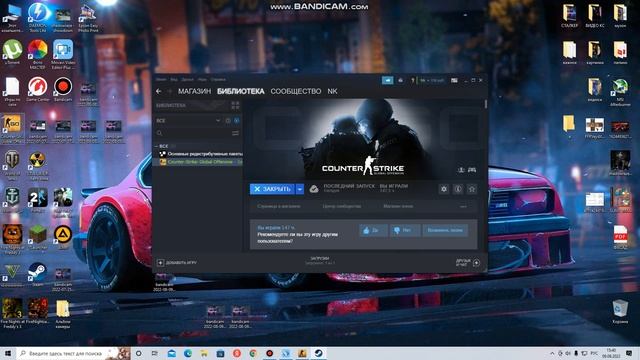Screen dimensions: 640x360
Task: Collapse the ВСЕ games category
Action: [157, 146]
